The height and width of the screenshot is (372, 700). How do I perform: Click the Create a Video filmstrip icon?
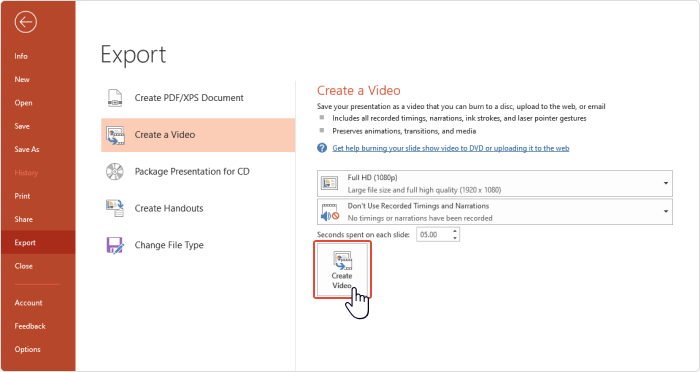pyautogui.click(x=115, y=135)
